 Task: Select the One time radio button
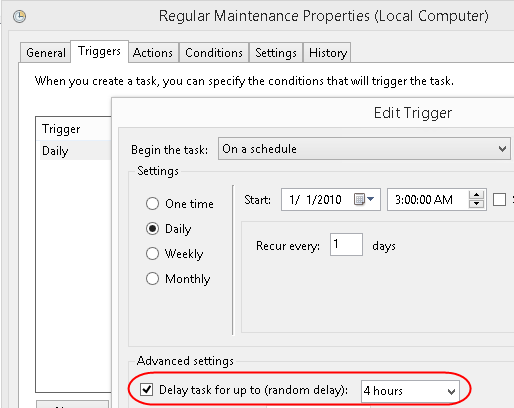[152, 203]
